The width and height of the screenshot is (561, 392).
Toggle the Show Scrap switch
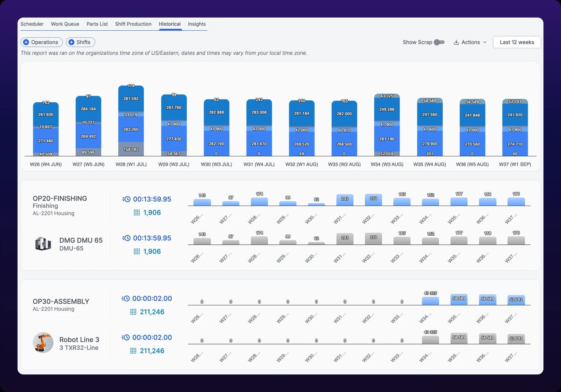coord(439,42)
